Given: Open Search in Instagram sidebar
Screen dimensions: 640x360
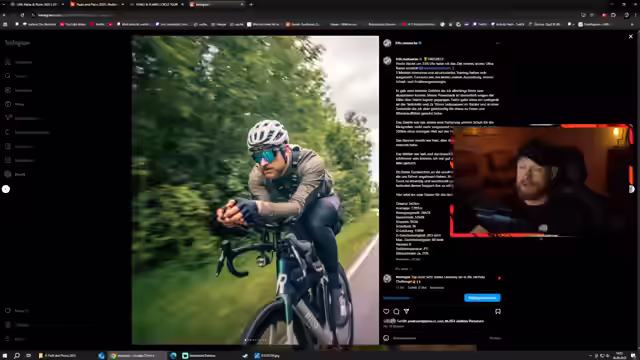Looking at the screenshot, I should coord(8,76).
